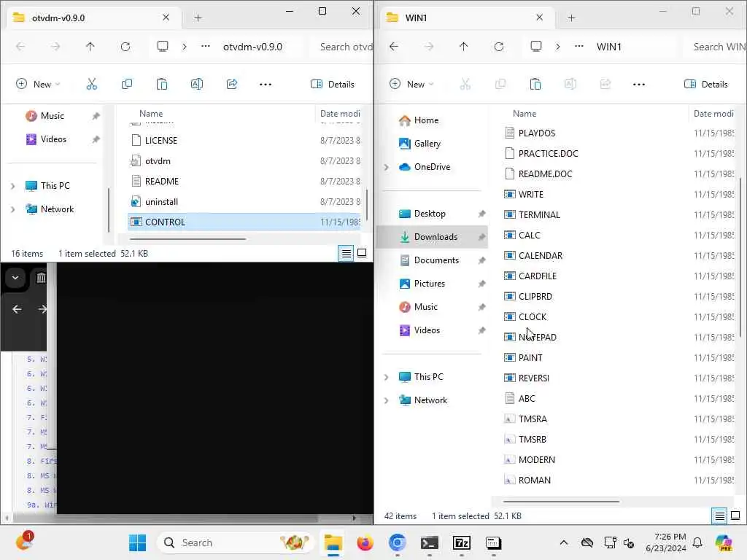This screenshot has height=560, width=747.
Task: Go up one level in WIN1 window
Action: (463, 47)
